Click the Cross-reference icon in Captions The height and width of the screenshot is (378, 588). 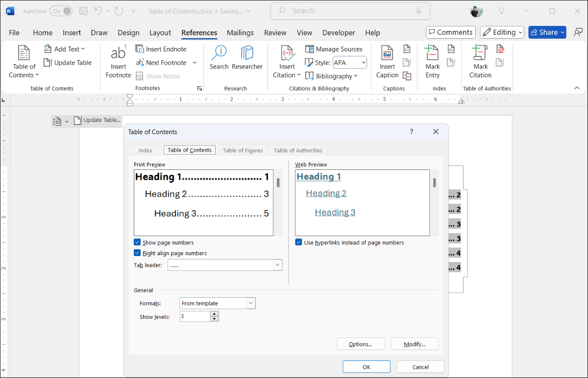point(407,75)
